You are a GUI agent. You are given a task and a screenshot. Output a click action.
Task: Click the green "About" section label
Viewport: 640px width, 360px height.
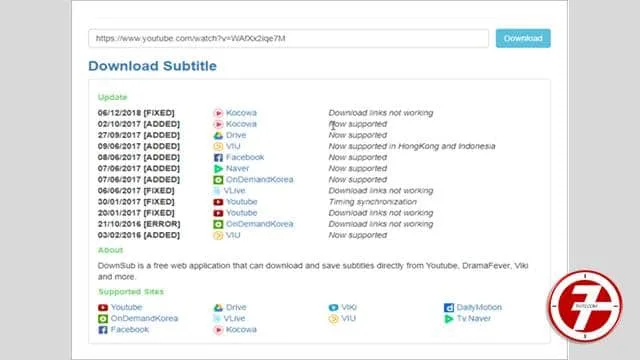pos(110,250)
